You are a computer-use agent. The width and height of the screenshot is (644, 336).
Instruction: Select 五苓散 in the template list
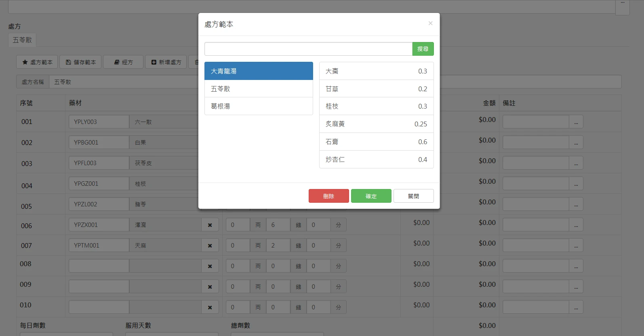pyautogui.click(x=259, y=88)
